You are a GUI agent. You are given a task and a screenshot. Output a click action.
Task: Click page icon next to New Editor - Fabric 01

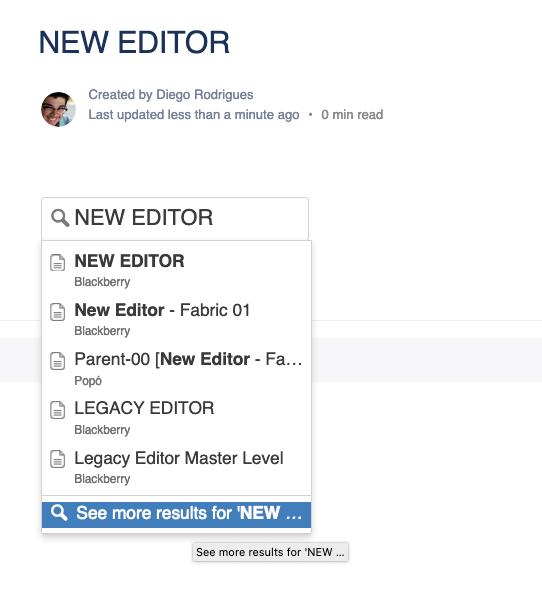[57, 312]
